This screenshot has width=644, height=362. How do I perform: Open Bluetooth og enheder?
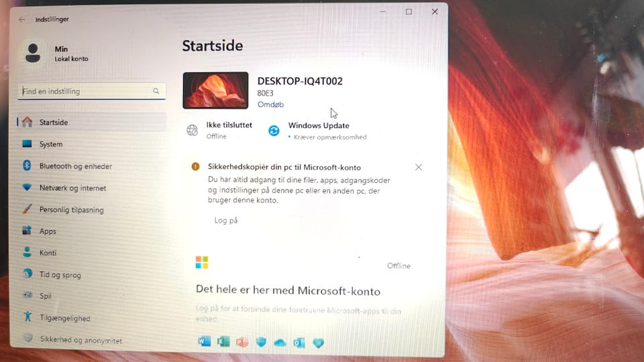point(91,166)
